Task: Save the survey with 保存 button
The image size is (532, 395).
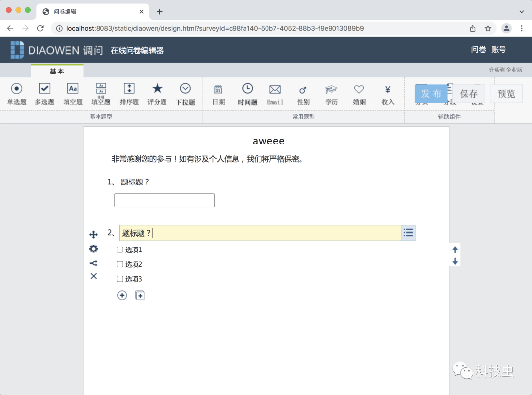Action: (468, 94)
